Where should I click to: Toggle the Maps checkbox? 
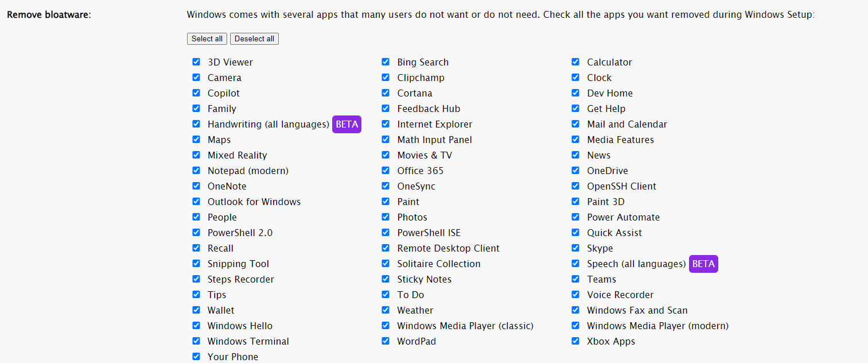(x=196, y=140)
